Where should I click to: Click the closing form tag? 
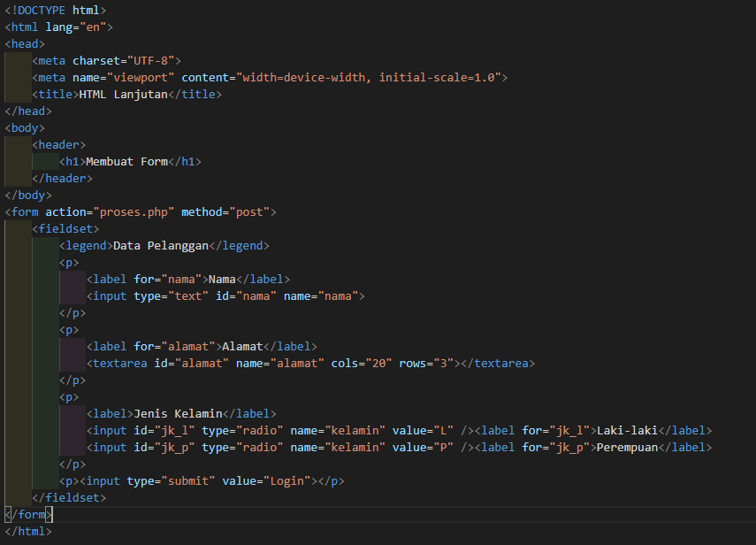click(28, 515)
